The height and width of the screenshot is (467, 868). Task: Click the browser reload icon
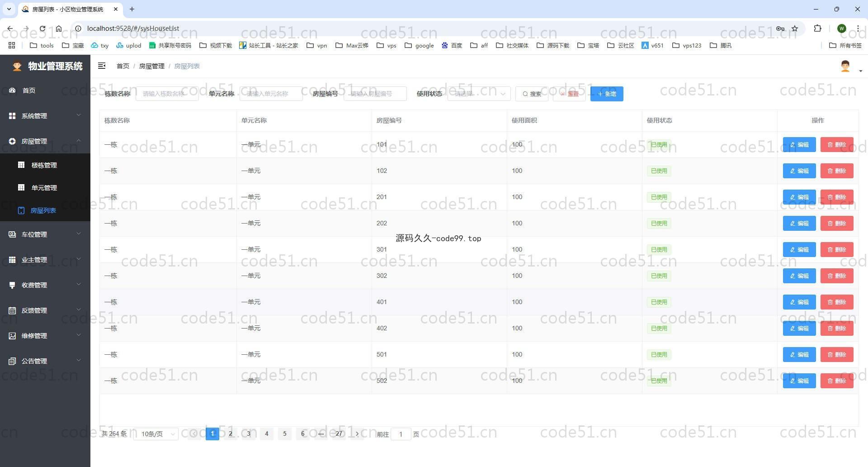click(42, 29)
